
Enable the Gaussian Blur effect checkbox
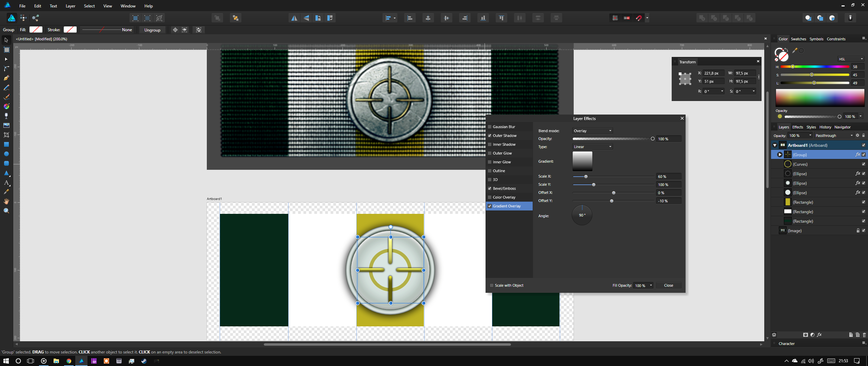click(490, 127)
